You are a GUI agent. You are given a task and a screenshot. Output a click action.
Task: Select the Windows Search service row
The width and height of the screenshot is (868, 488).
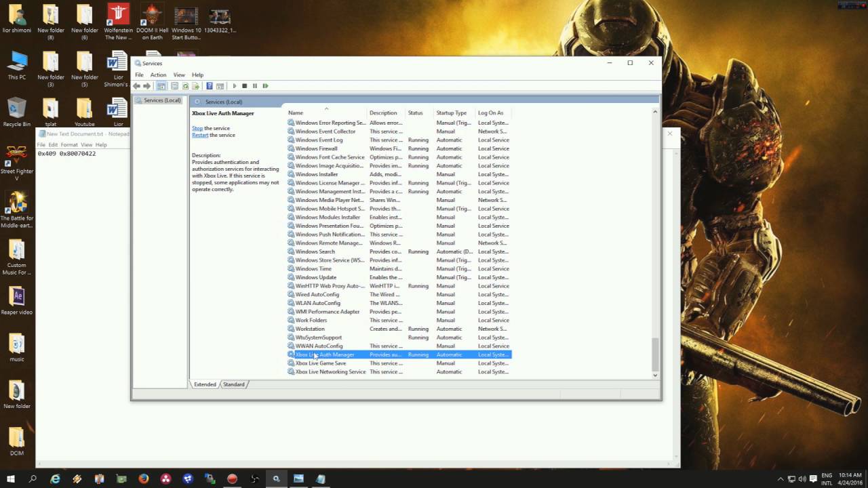(399, 251)
